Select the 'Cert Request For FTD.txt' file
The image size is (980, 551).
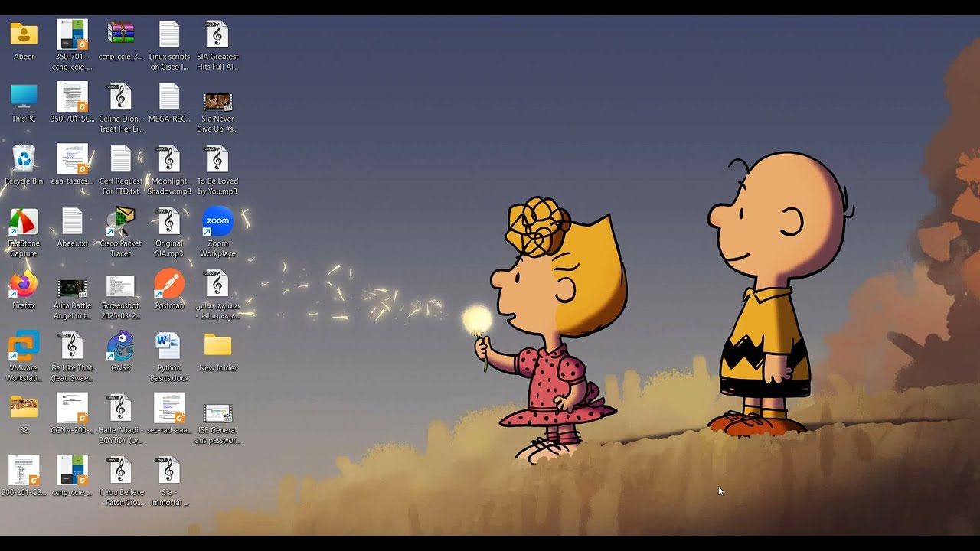[121, 159]
